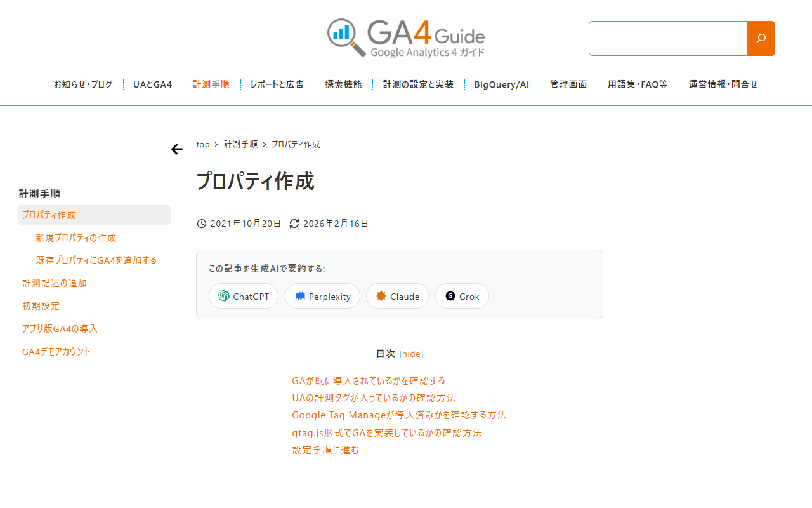Click the ChatGPT logo icon
Screen dimensions: 812x508
pos(224,296)
